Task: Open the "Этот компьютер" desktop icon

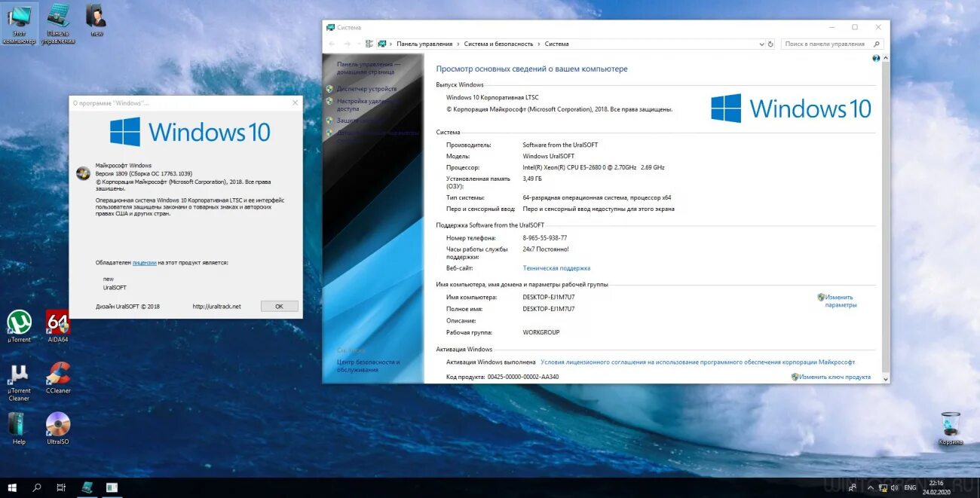Action: click(19, 23)
